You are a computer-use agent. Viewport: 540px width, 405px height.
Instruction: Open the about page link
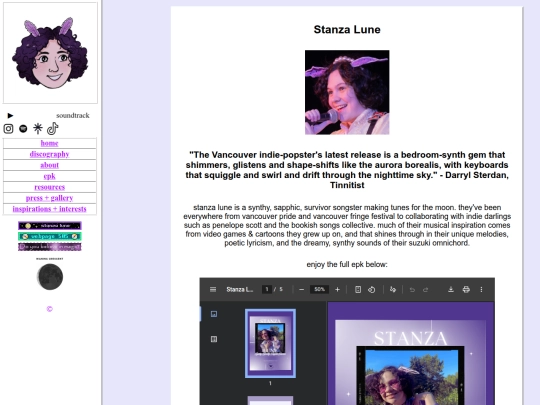coord(50,165)
